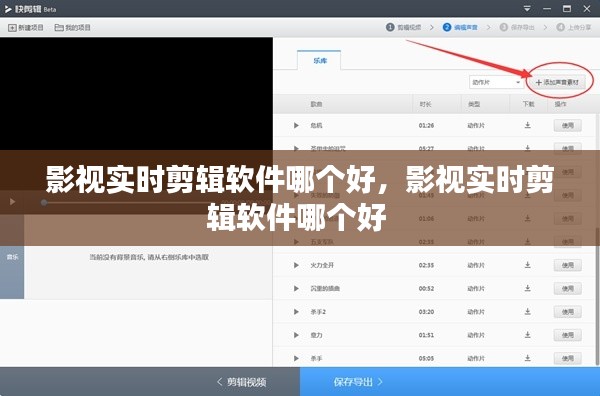The height and width of the screenshot is (396, 600).
Task: Play preview of 杀手2 track
Action: (296, 311)
